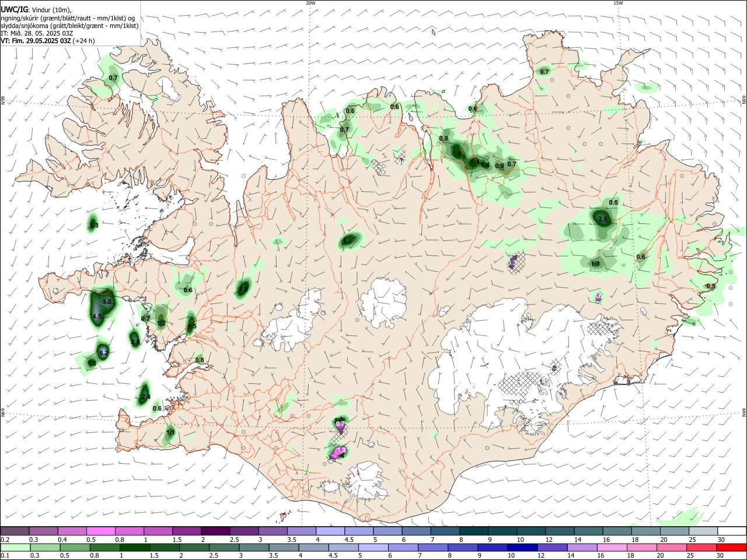
Task: Select the 'VT: Fim. 29.05.2025 03Z (+24 h)' line
Action: click(x=48, y=41)
